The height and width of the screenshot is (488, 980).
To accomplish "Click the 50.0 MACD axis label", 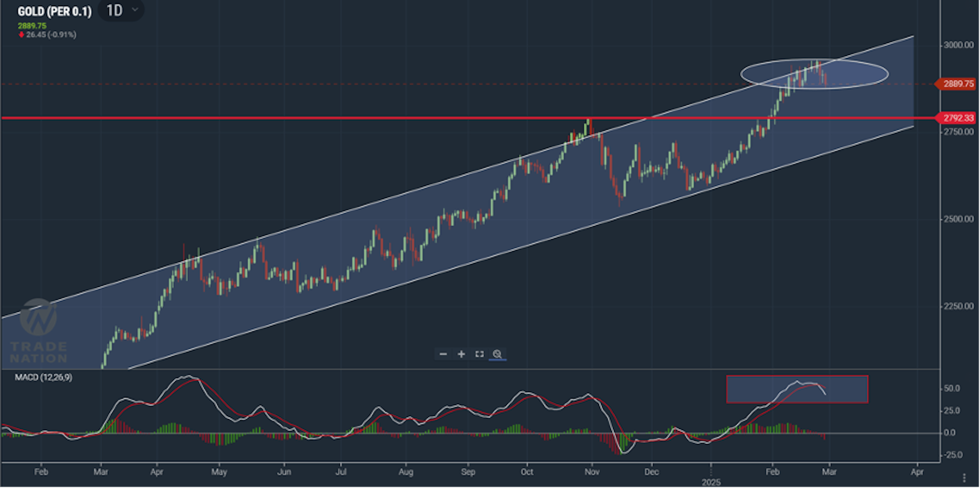I will [x=952, y=389].
